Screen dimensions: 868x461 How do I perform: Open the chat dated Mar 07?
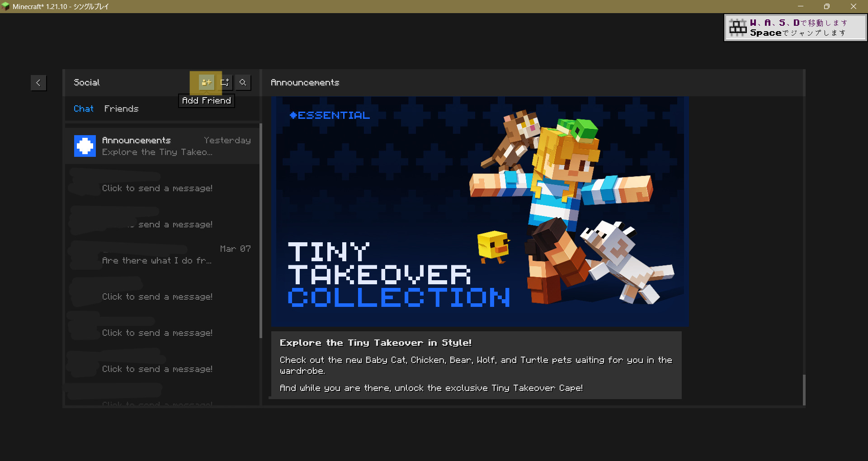pyautogui.click(x=163, y=255)
